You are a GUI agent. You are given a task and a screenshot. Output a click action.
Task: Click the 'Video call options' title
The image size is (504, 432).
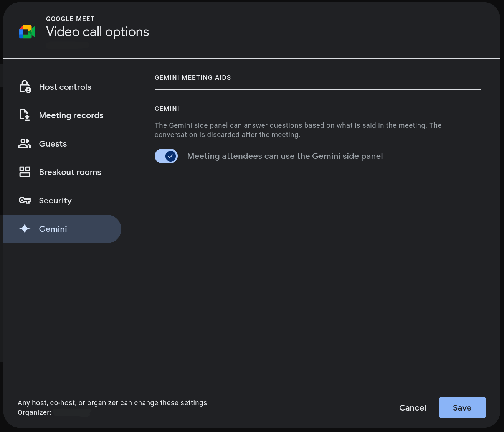97,32
